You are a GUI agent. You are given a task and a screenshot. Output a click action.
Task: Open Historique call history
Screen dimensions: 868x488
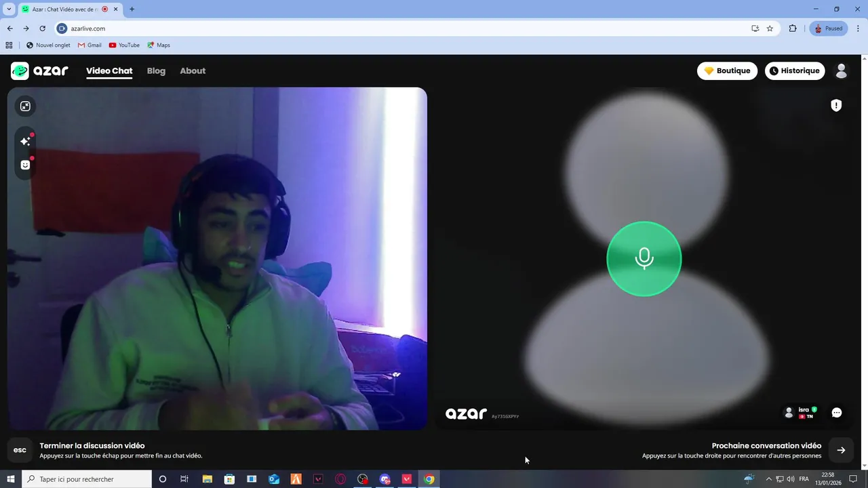pos(795,70)
